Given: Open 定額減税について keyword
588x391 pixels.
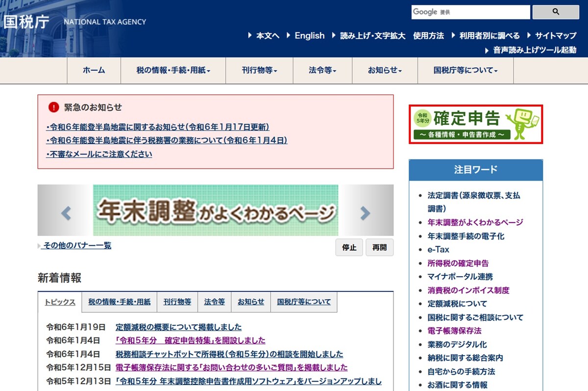Looking at the screenshot, I should pyautogui.click(x=458, y=304).
